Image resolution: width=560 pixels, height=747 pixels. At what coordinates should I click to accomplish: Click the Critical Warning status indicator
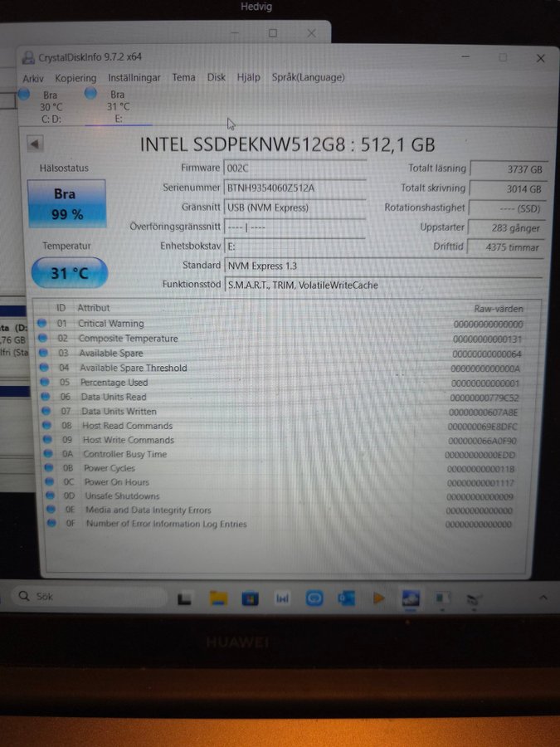pyautogui.click(x=42, y=324)
